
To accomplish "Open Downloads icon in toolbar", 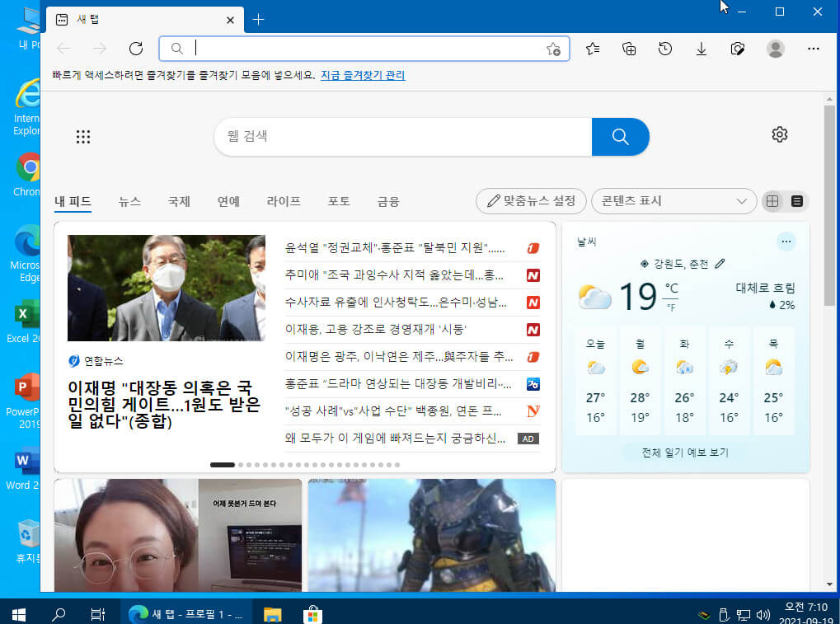I will tap(702, 49).
